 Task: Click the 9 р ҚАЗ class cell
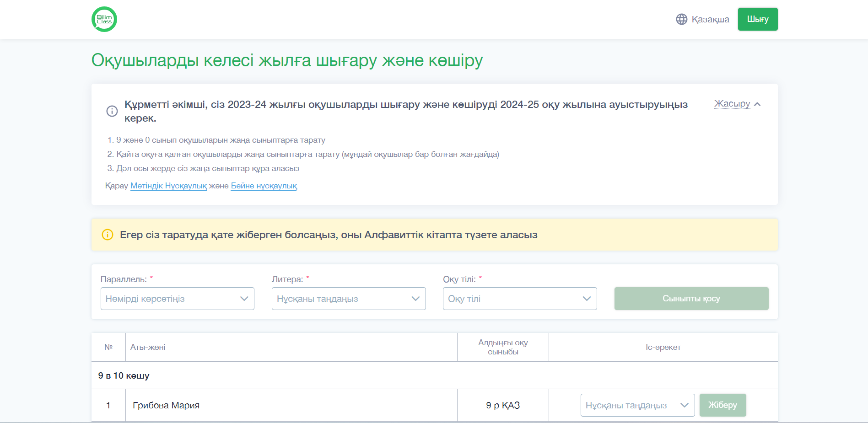(503, 405)
